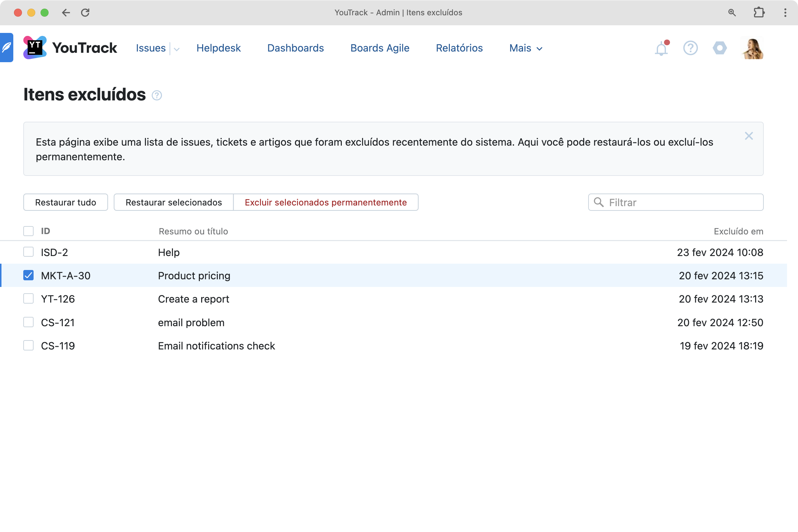Click the help icon beside Itens excluídos
Screen dimensions: 798x532
(157, 95)
